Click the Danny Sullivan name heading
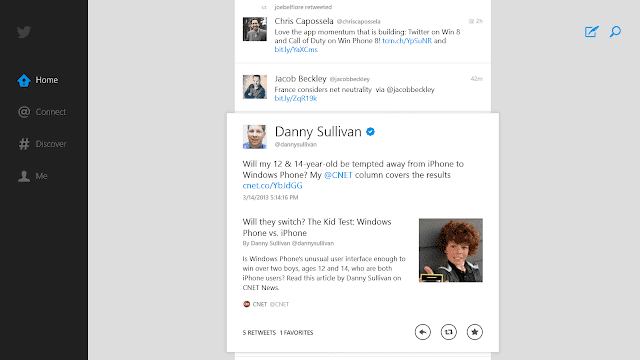The width and height of the screenshot is (640, 360). coord(318,131)
